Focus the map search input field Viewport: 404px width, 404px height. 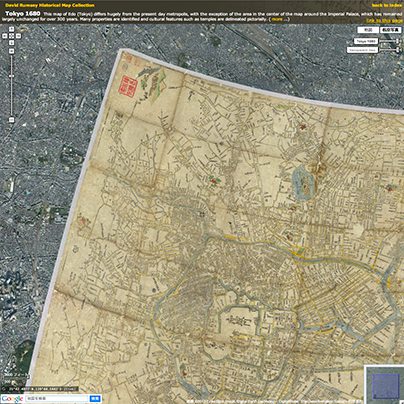click(x=57, y=399)
